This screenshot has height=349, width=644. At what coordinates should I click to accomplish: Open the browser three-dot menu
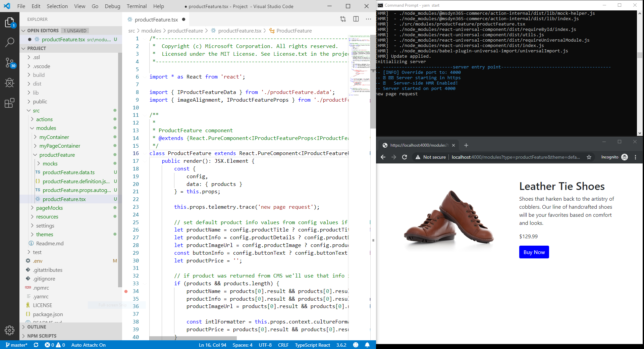pyautogui.click(x=635, y=157)
